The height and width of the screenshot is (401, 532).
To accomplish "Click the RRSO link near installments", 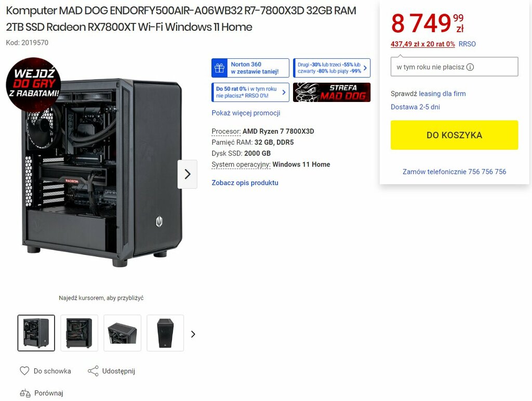I will coord(467,44).
